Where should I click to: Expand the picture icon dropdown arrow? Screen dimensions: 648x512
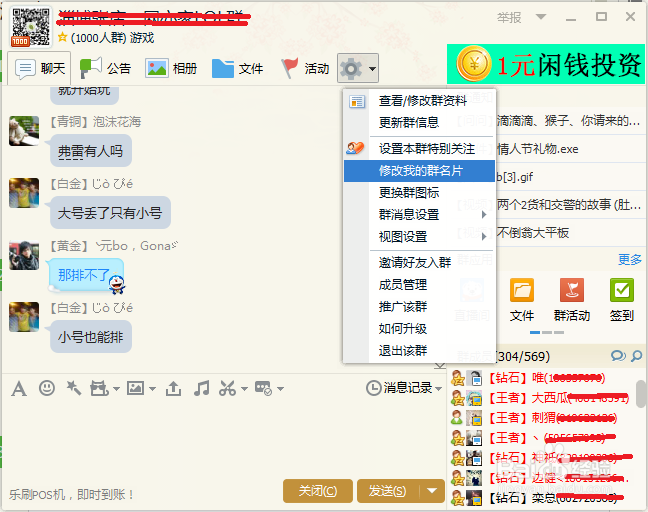[152, 389]
